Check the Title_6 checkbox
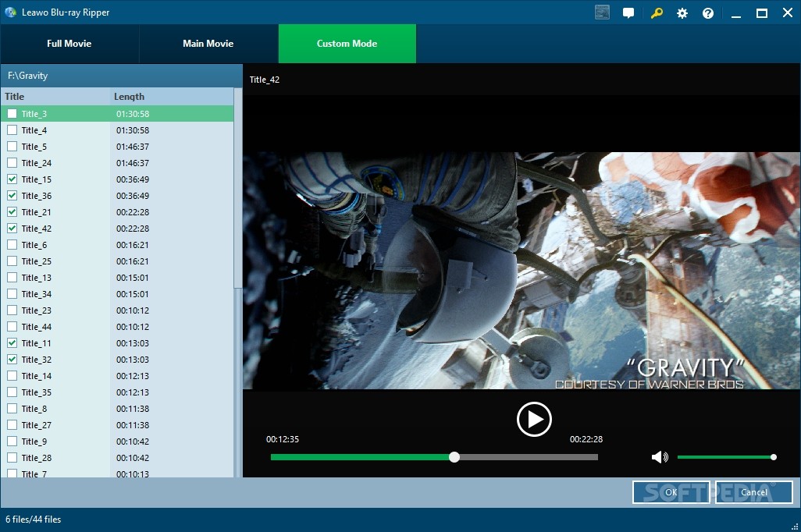Screen dimensions: 801x532 point(11,244)
